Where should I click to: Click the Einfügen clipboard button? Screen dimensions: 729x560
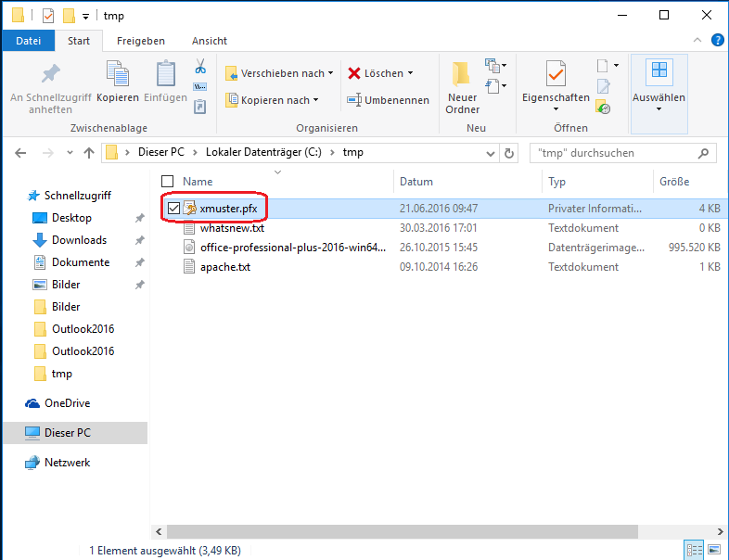(x=165, y=82)
